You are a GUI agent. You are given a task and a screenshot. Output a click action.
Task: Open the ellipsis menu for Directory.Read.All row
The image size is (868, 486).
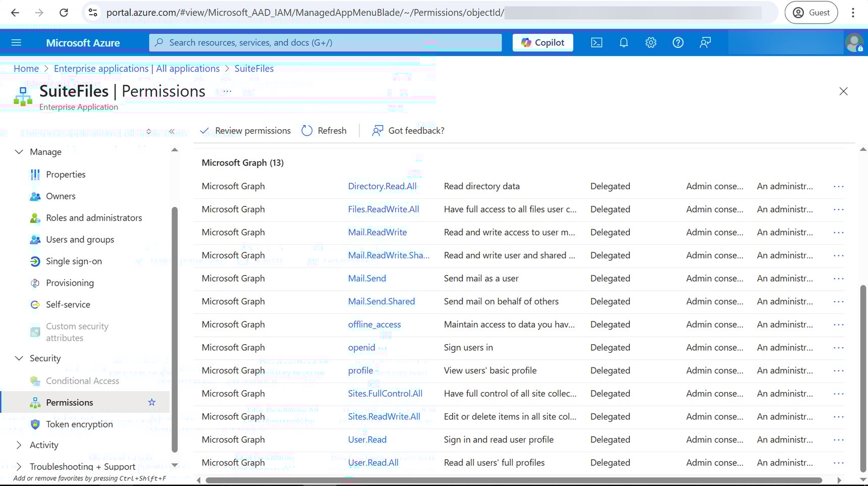point(838,186)
